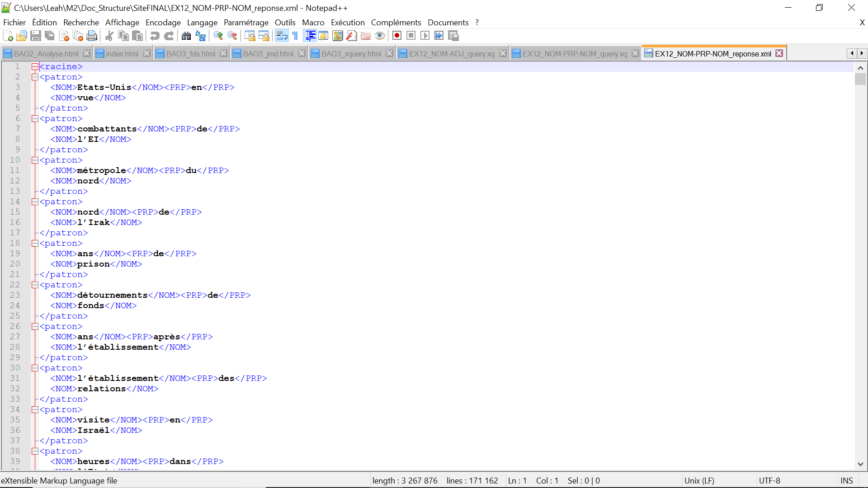Click the New file toolbar icon
This screenshot has height=488, width=868.
pyautogui.click(x=8, y=36)
